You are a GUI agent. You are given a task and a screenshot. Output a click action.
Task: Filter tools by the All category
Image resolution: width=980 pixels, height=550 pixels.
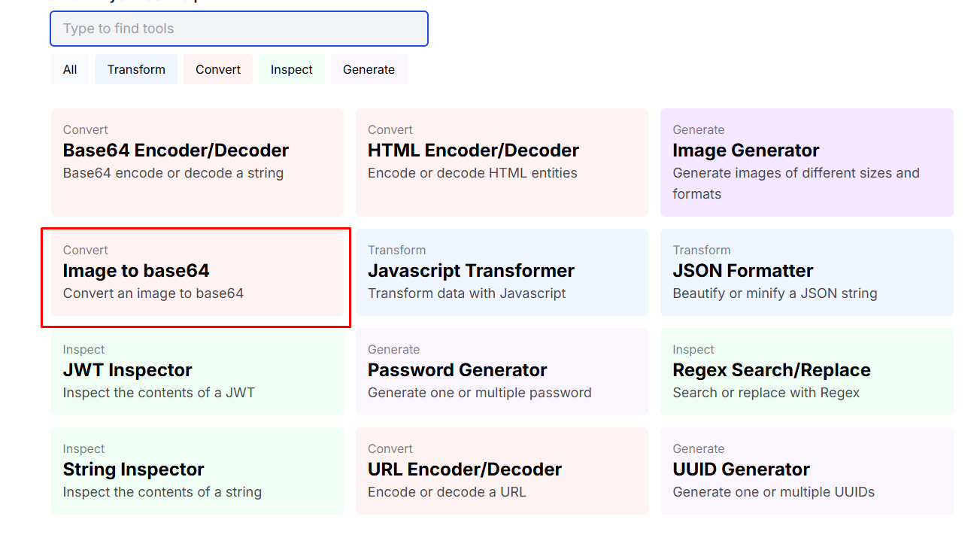[69, 69]
